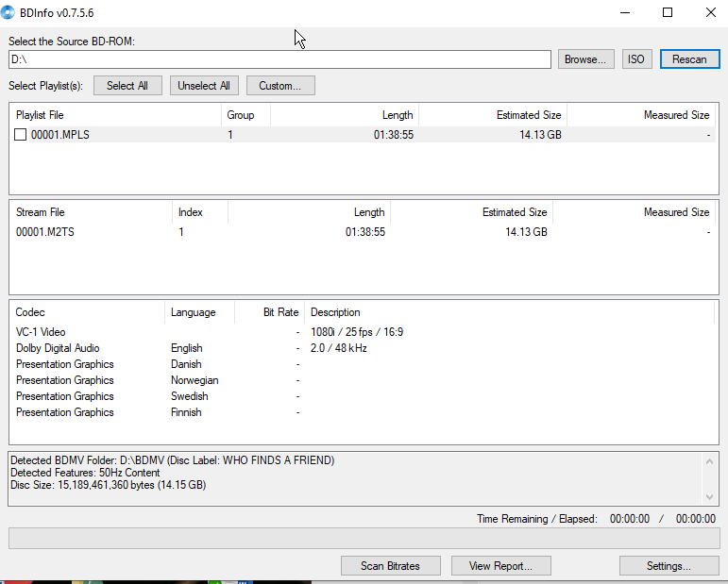Click the source BD-ROM path field
Viewport: 728px width, 584px height.
(x=279, y=59)
